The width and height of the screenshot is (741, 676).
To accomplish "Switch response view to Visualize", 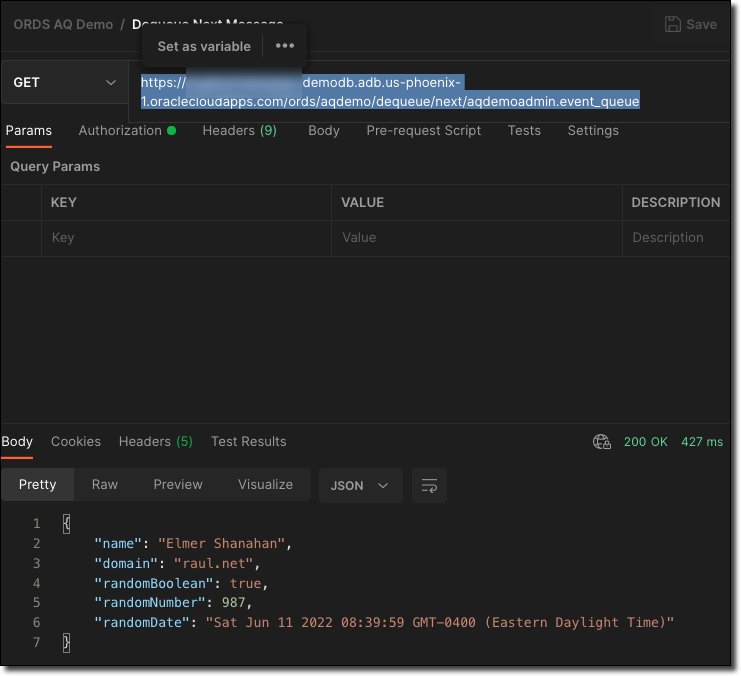I will (265, 485).
